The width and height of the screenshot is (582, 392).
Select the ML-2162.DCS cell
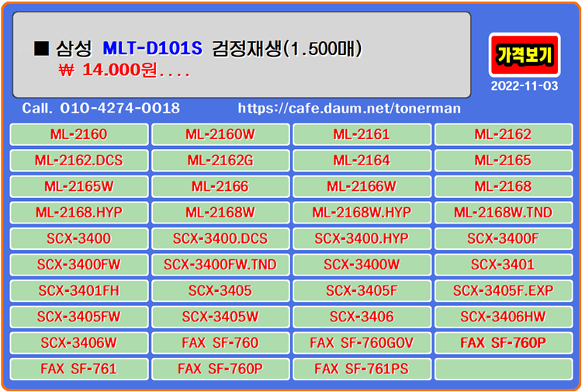(x=79, y=161)
